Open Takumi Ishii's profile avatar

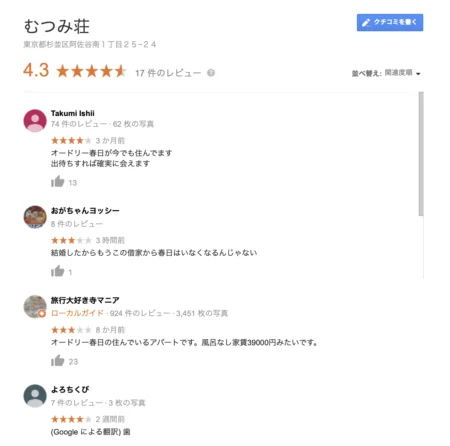coord(35,120)
